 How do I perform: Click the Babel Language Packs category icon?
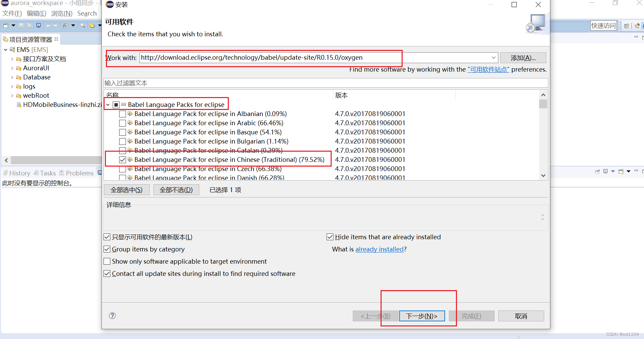pos(124,105)
